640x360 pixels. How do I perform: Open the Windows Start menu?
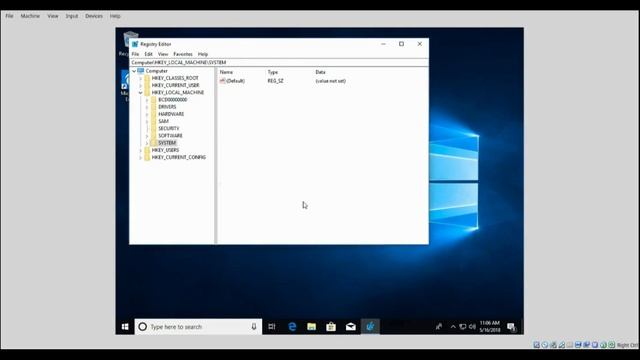tap(125, 327)
